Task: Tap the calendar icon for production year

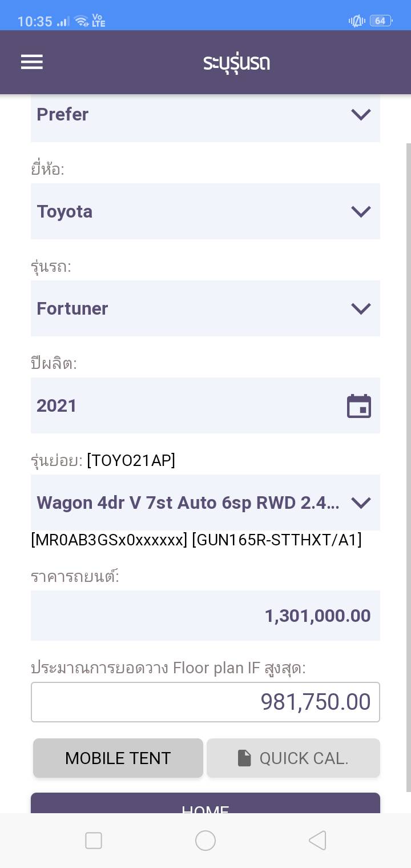Action: (x=359, y=406)
